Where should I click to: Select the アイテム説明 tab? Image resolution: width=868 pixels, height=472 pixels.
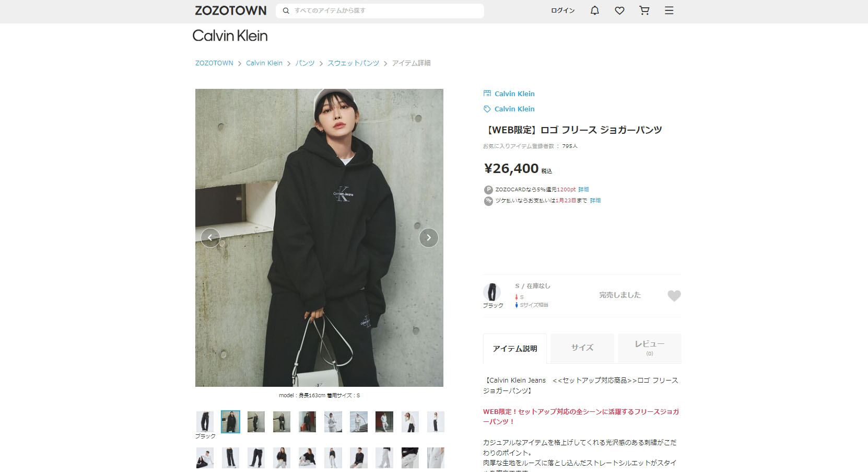(515, 348)
